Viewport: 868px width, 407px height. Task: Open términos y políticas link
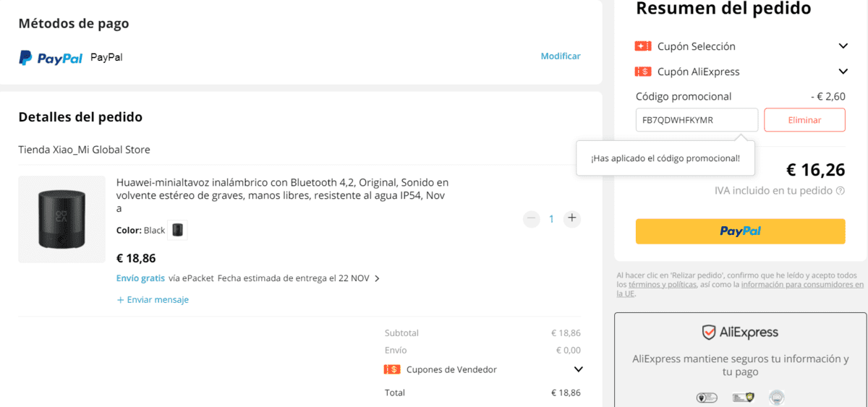(x=662, y=285)
